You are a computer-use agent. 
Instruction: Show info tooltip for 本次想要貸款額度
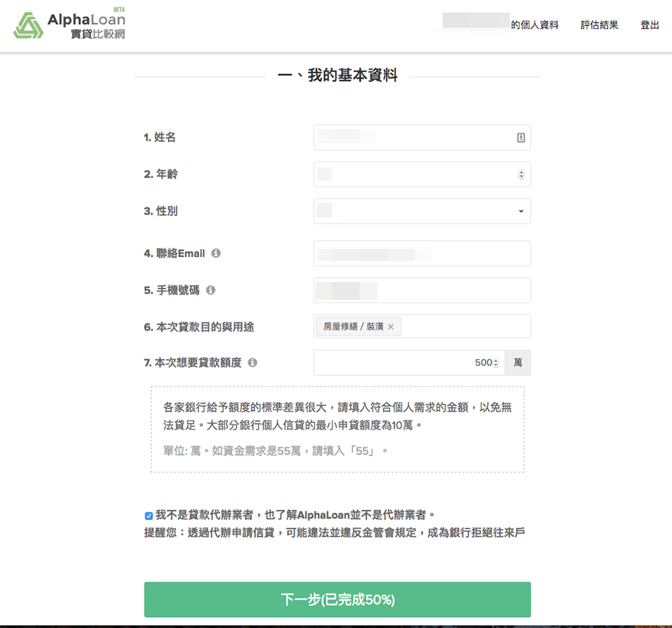(253, 362)
